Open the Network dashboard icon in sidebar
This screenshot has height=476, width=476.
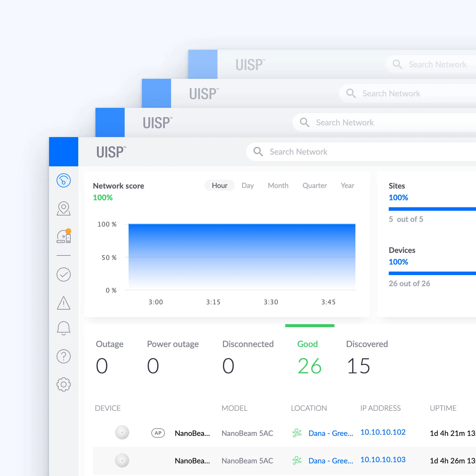coord(64,180)
